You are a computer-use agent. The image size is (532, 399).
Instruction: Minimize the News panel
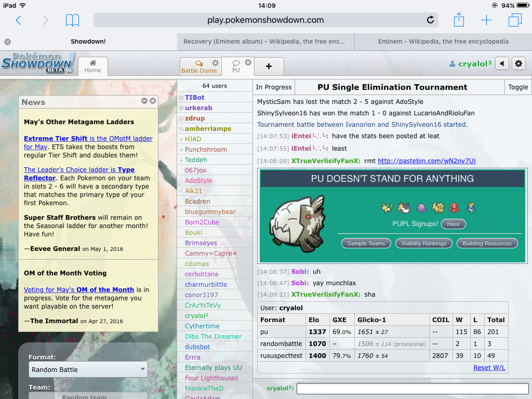144,101
